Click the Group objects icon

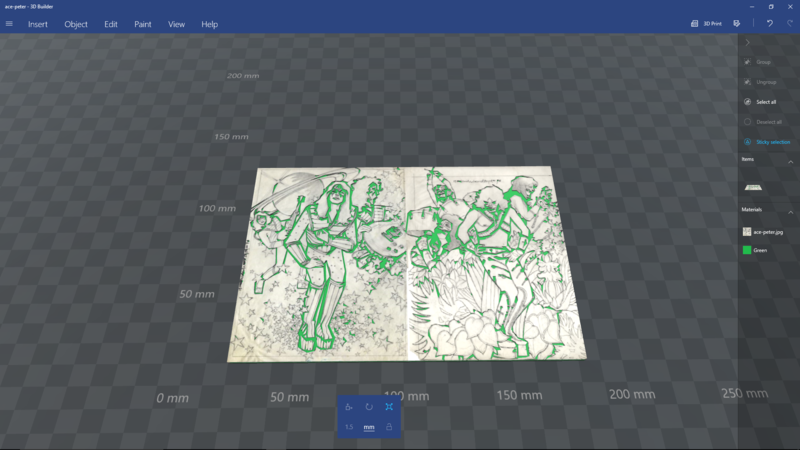[x=747, y=62]
